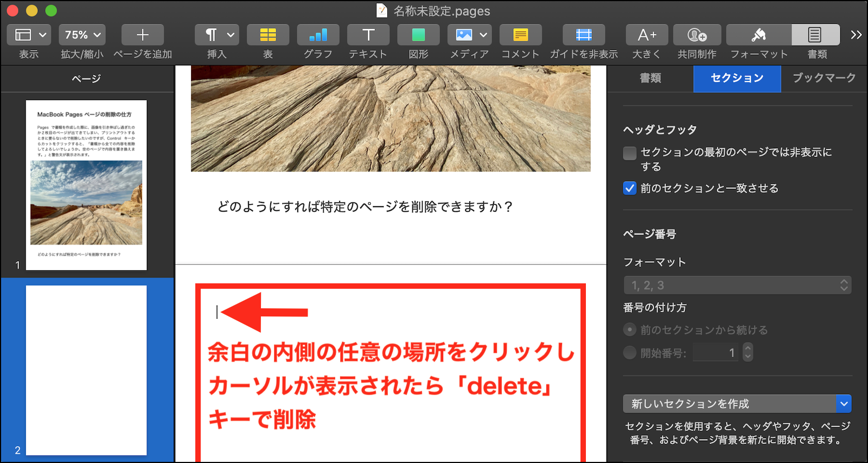The height and width of the screenshot is (463, 868).
Task: Add a comment with コメント icon
Action: (521, 35)
